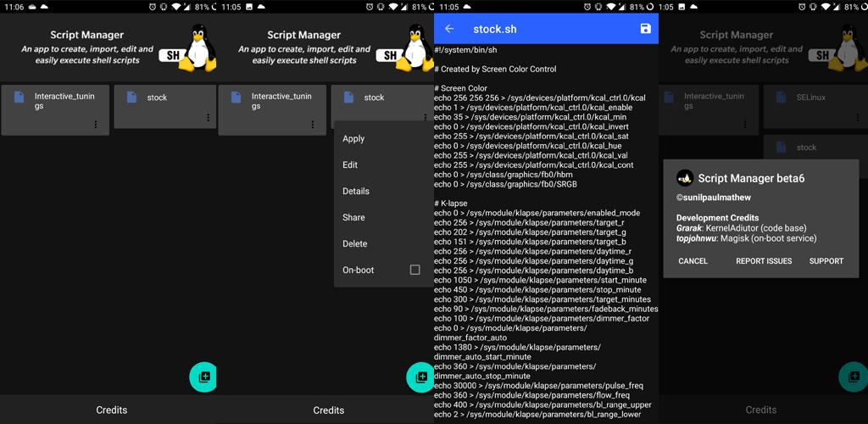Viewport: 868px width, 424px height.
Task: Click the 'echo 90' fadeback_minutes line
Action: point(547,309)
